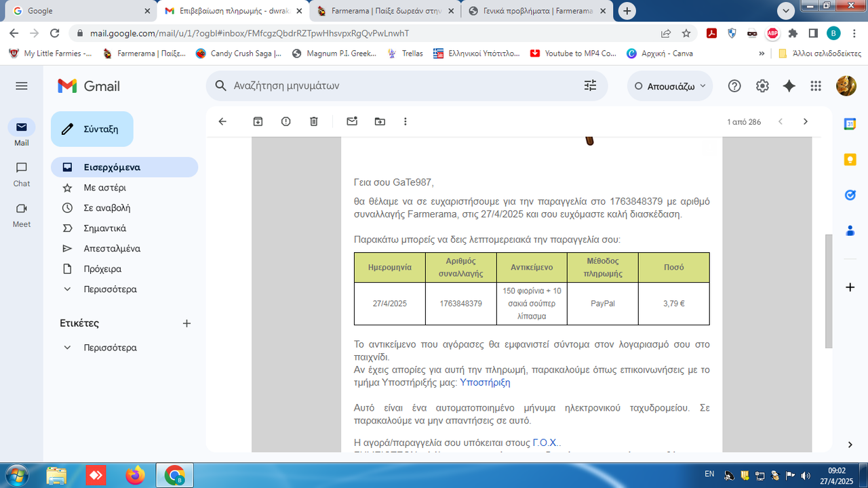Open Gmail settings gear

click(762, 86)
